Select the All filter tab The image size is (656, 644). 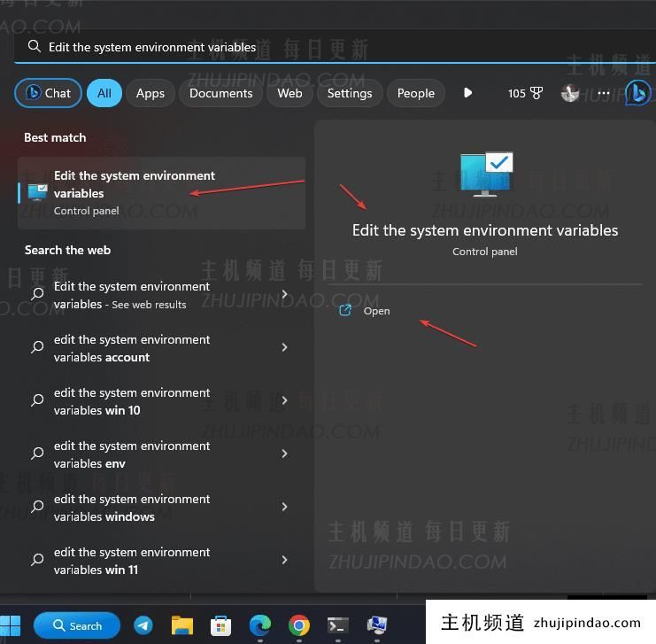[104, 93]
